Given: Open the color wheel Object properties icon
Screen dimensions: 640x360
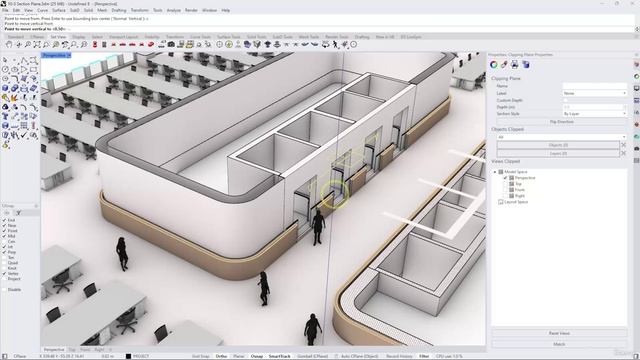Looking at the screenshot, I should (x=494, y=64).
